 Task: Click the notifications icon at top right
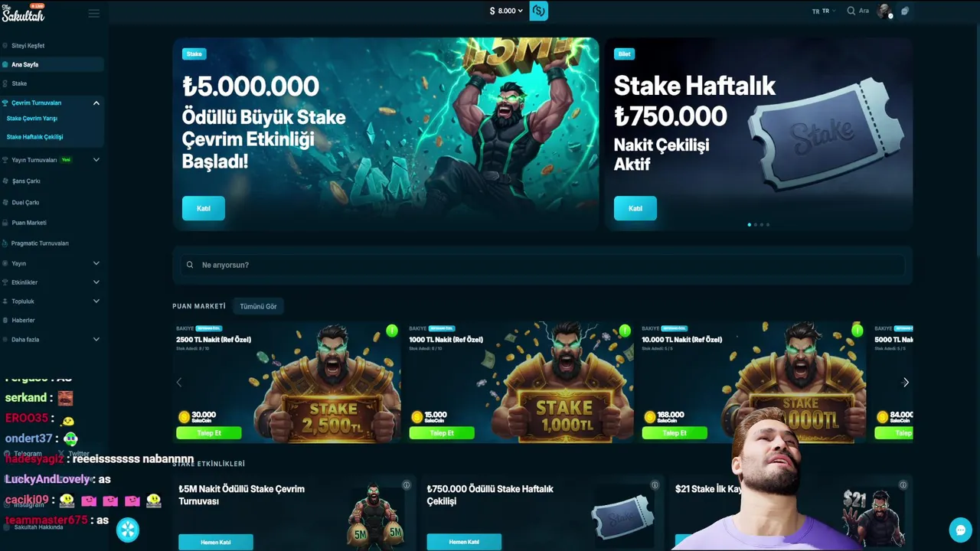pos(905,11)
